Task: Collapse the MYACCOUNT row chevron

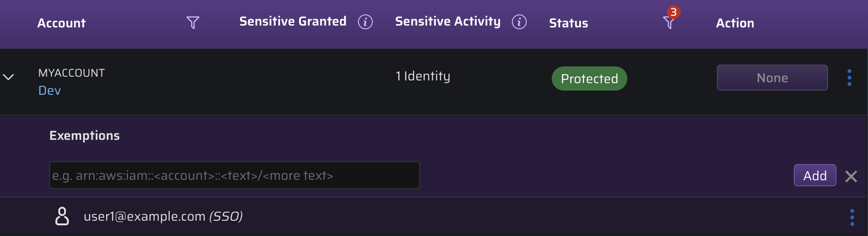Action: point(9,77)
